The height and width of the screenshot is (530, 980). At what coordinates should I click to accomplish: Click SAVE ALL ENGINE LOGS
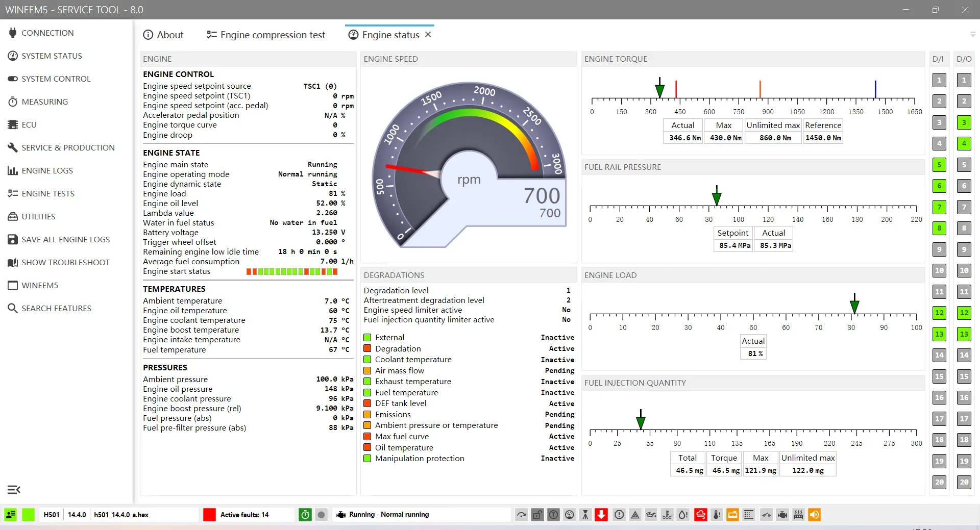tap(65, 239)
